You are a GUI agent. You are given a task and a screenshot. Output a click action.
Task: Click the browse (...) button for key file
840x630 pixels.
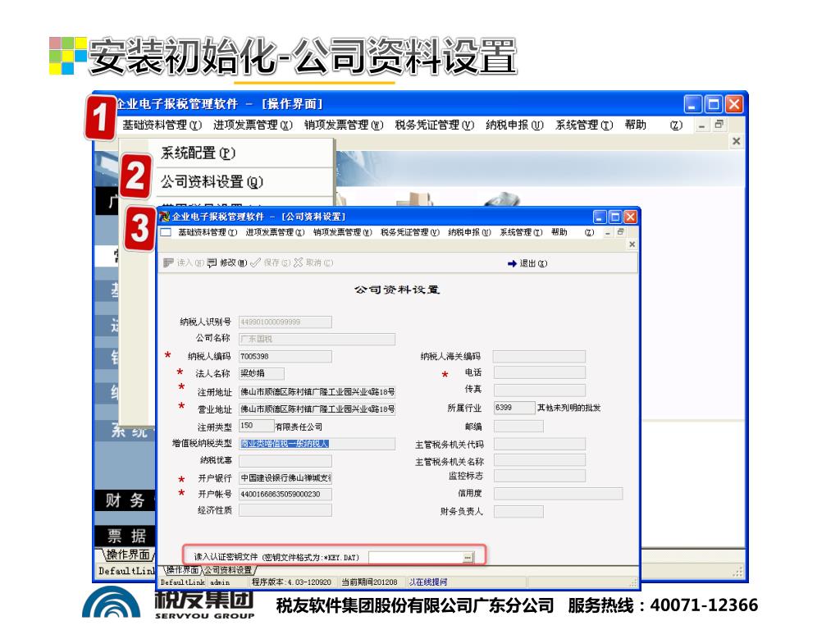click(x=468, y=558)
